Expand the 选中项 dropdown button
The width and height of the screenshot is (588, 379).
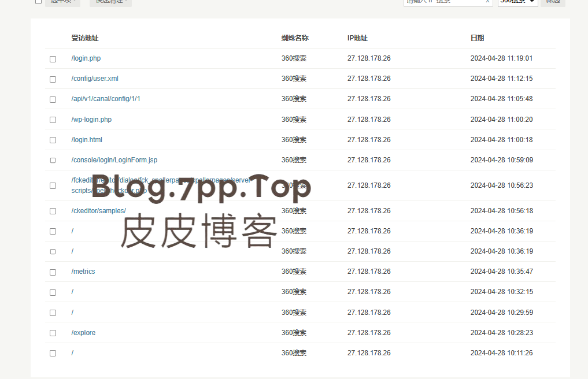(62, 2)
